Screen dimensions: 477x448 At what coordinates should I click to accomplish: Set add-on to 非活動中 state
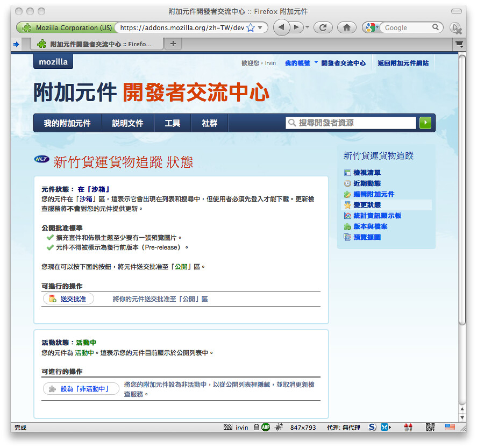(x=81, y=388)
